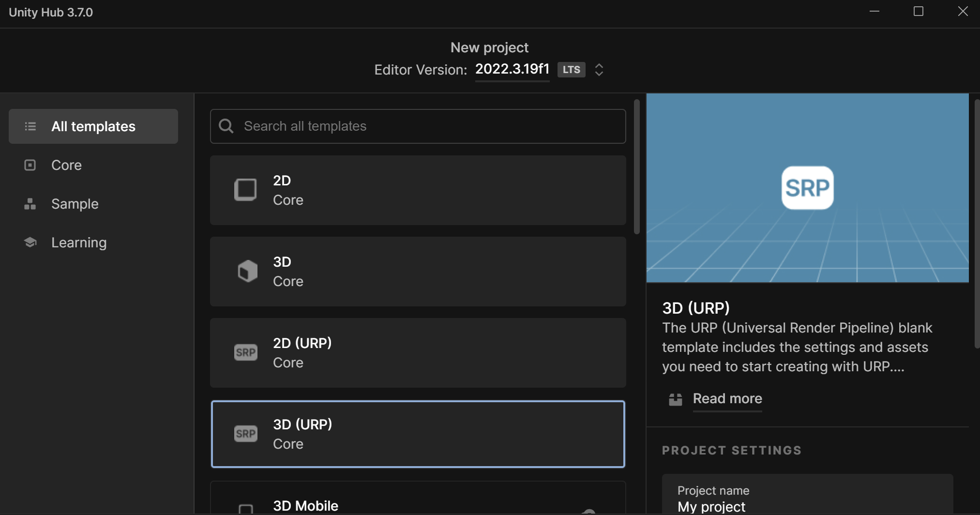Click the Core template category icon
The height and width of the screenshot is (515, 980).
[x=30, y=165]
